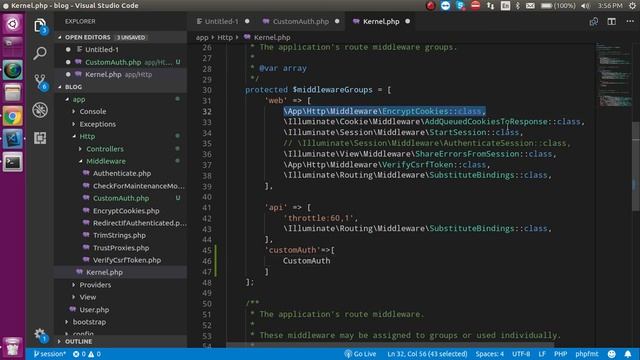Image resolution: width=640 pixels, height=360 pixels.
Task: Open the Files manager launcher icon
Action: click(13, 93)
